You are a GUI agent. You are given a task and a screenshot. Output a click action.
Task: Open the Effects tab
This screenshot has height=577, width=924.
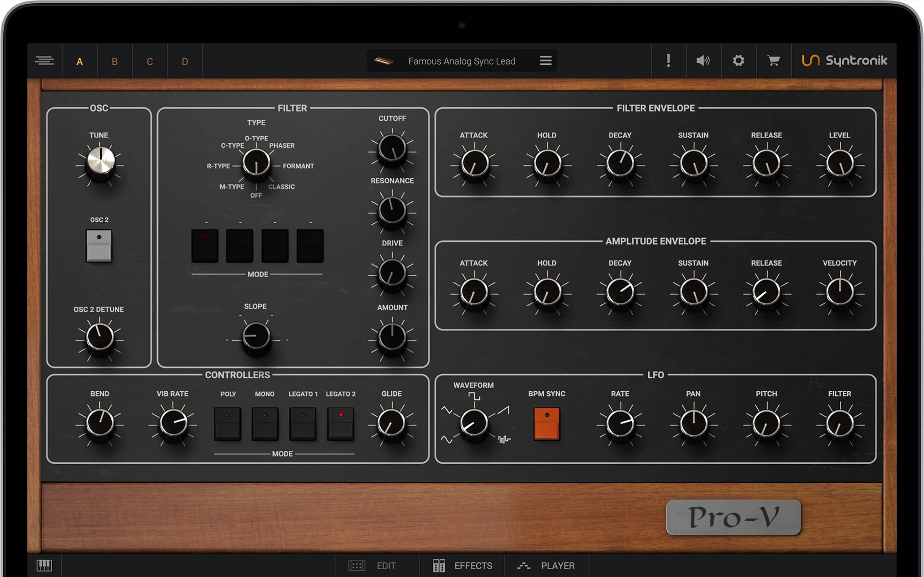click(x=462, y=565)
